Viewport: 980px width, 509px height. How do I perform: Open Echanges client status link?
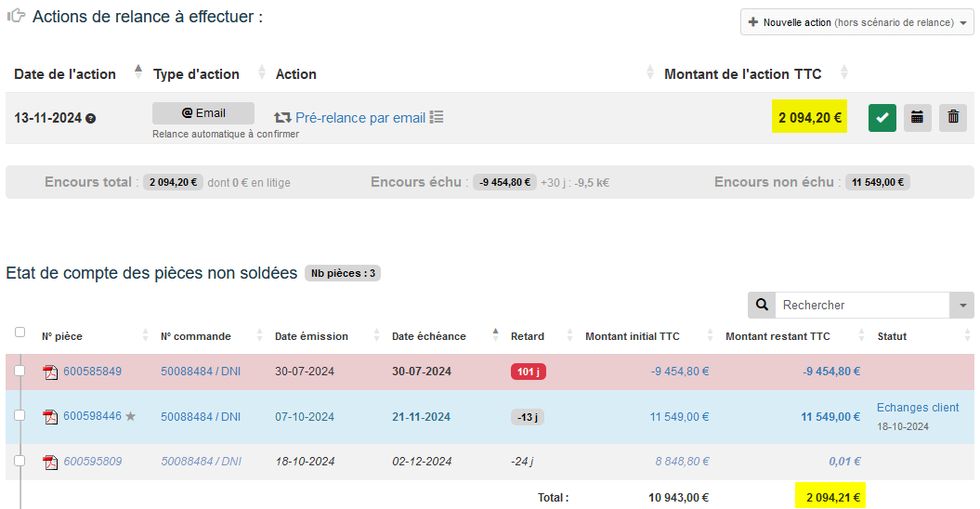[x=918, y=408]
